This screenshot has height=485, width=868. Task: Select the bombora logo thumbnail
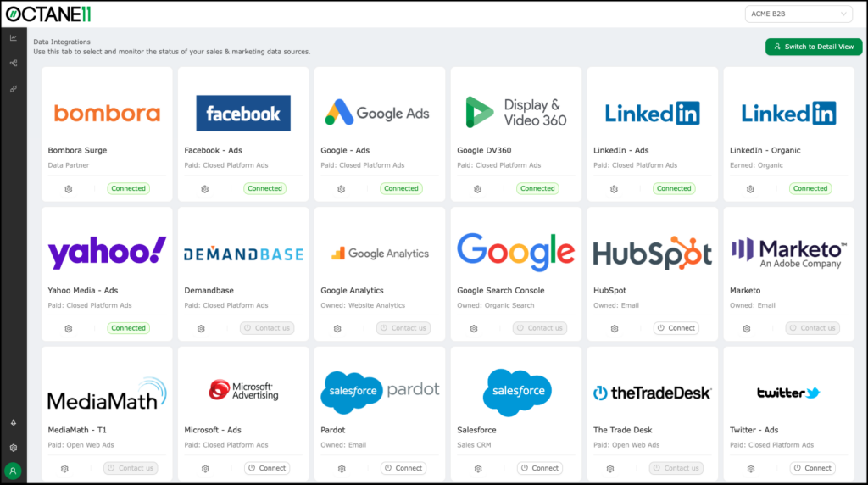107,113
